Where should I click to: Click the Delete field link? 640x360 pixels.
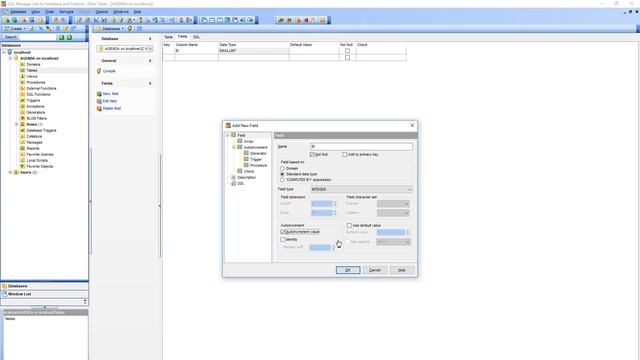point(112,109)
